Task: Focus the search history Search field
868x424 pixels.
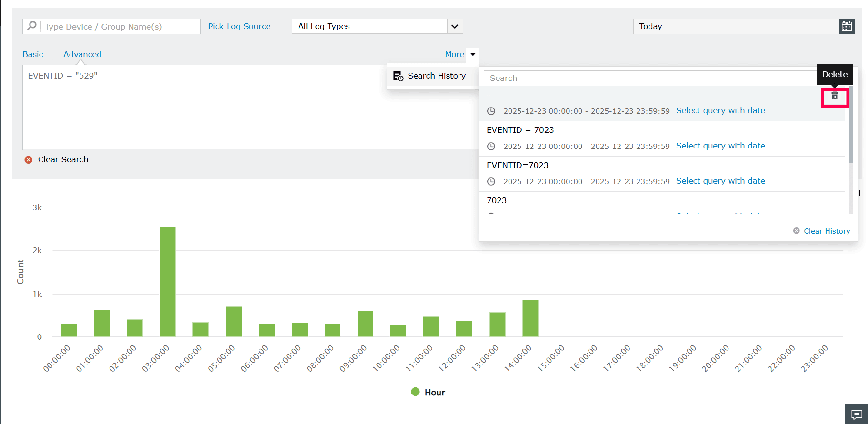Action: (x=650, y=78)
